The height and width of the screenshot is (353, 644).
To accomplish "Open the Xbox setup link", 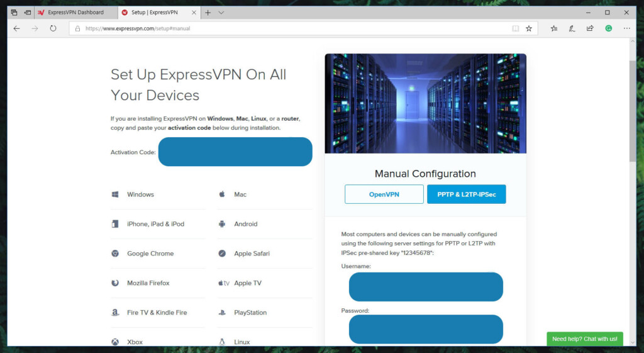I will click(135, 342).
